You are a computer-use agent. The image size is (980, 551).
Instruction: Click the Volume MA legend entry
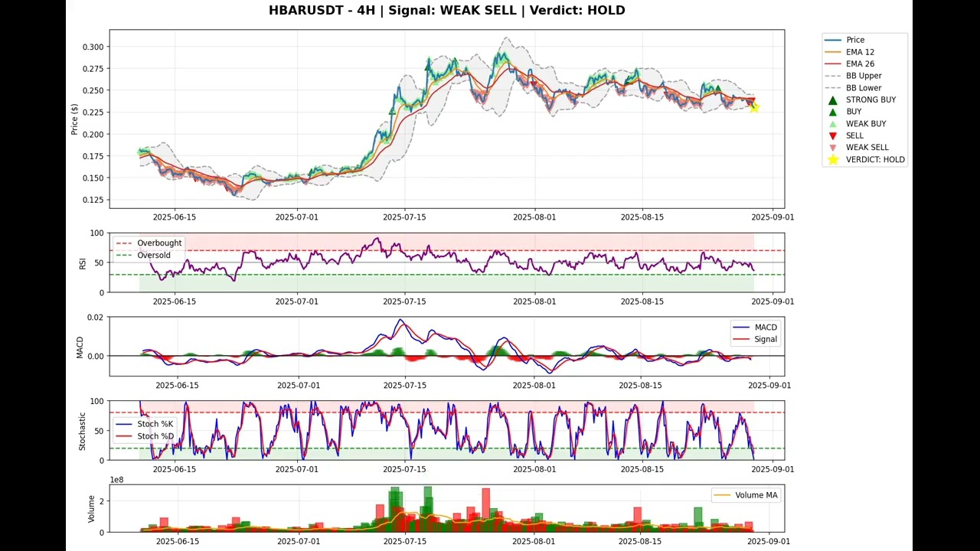(746, 495)
